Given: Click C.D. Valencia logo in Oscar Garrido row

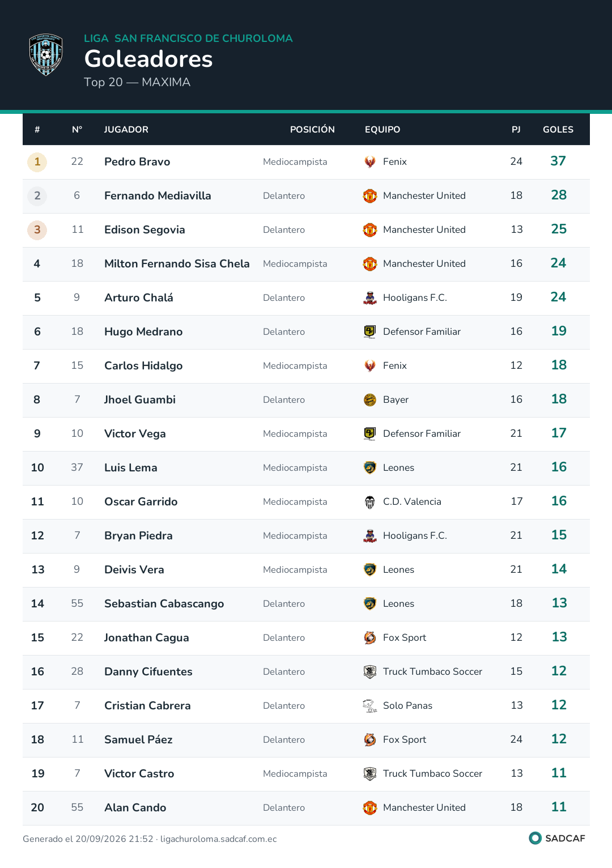Looking at the screenshot, I should [370, 502].
